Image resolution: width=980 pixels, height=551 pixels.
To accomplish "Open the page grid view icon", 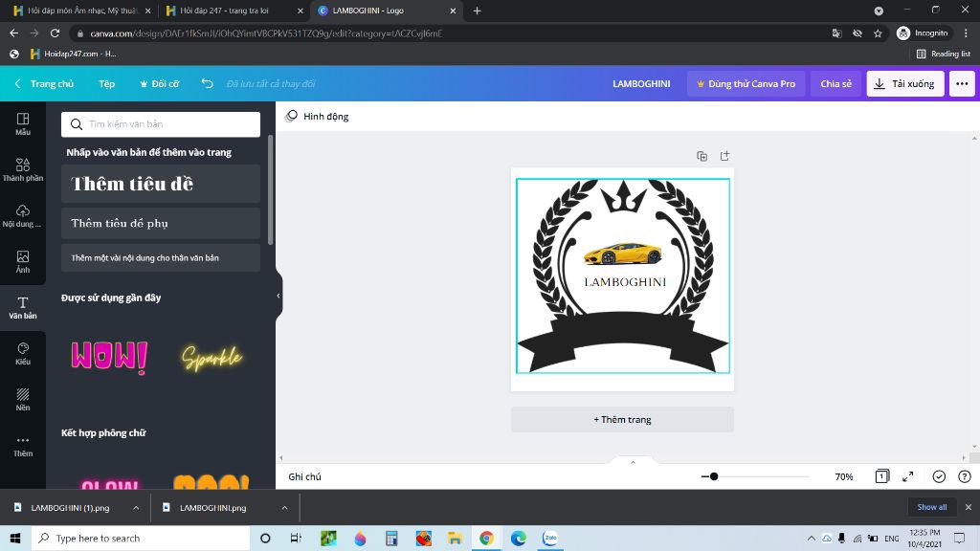I will (881, 476).
